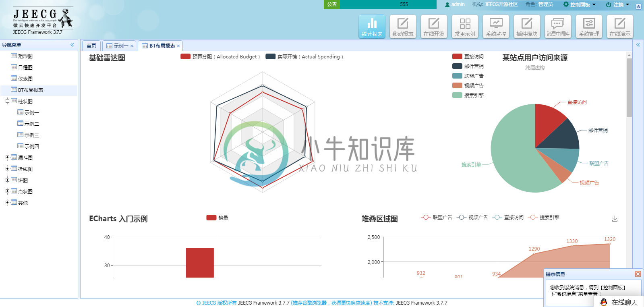Open the 在线开发 toolbar icon
The width and height of the screenshot is (644, 307).
(x=434, y=27)
